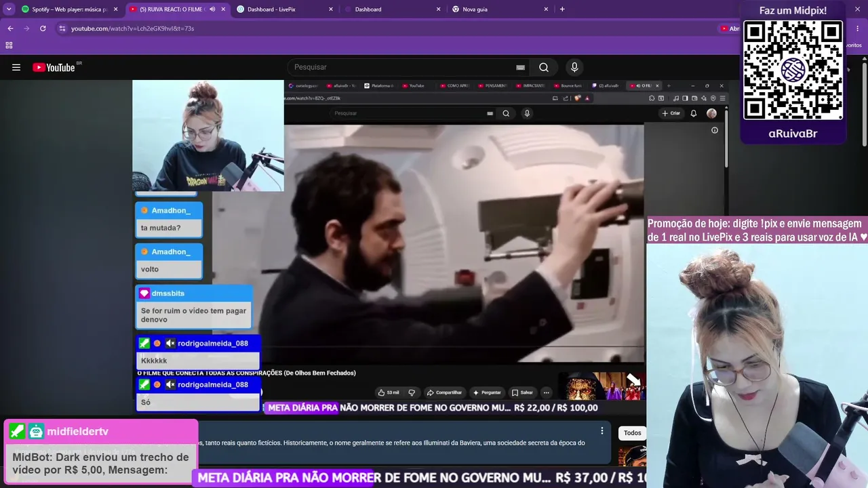
Task: Open notifications bell in streamed YouTube
Action: 694,113
